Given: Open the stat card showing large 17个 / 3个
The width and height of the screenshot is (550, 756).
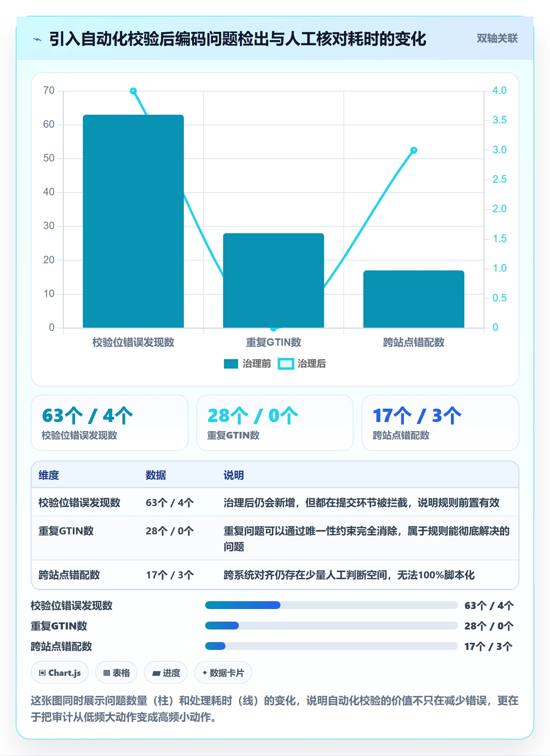Looking at the screenshot, I should [440, 423].
